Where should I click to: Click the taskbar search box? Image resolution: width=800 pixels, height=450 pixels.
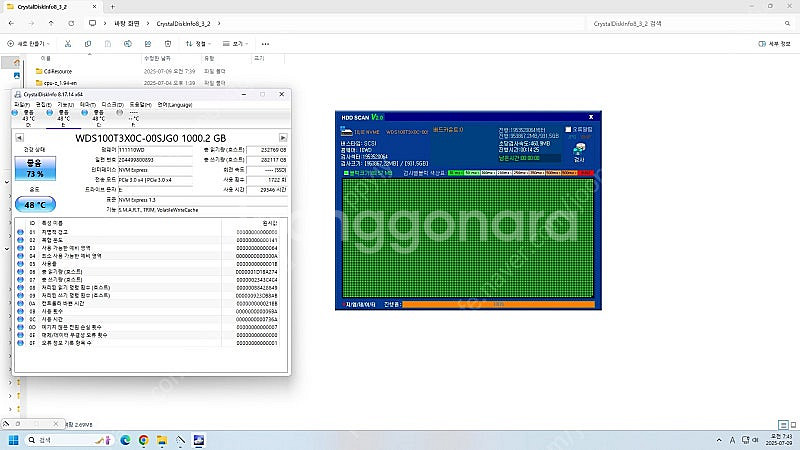tap(69, 440)
